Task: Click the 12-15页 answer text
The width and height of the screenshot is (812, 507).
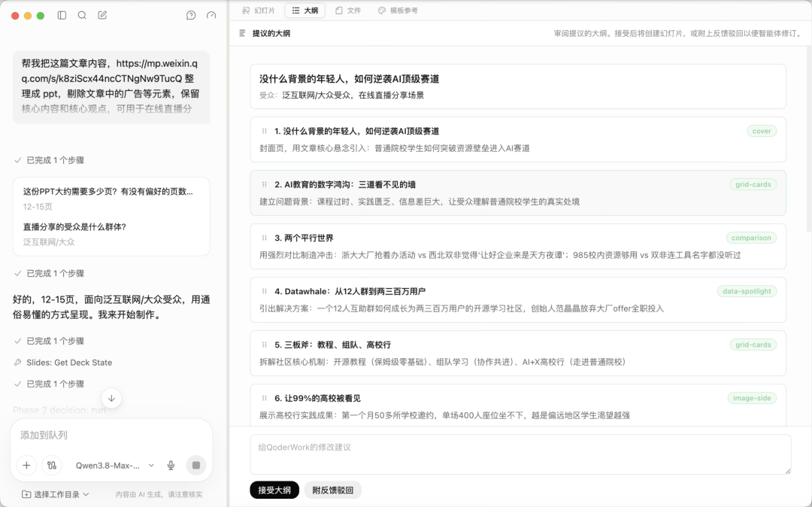Action: [x=38, y=207]
